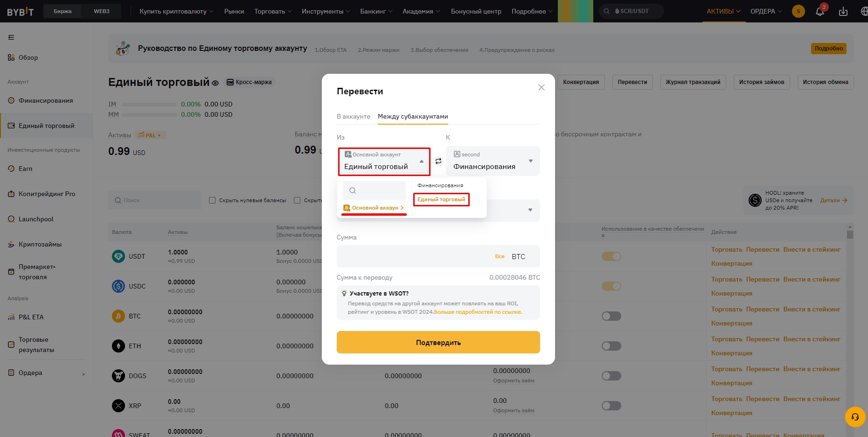Click the BTC coin icon
The image size is (868, 437).
coord(118,316)
